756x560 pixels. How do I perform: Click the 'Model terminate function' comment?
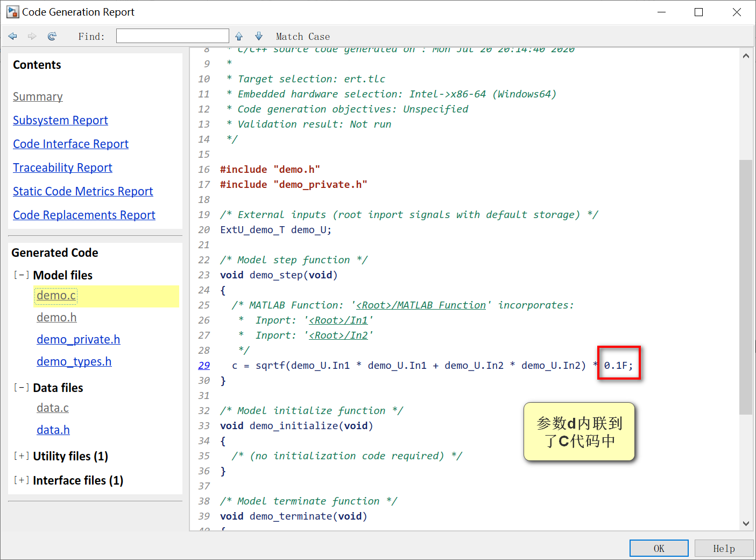[309, 501]
